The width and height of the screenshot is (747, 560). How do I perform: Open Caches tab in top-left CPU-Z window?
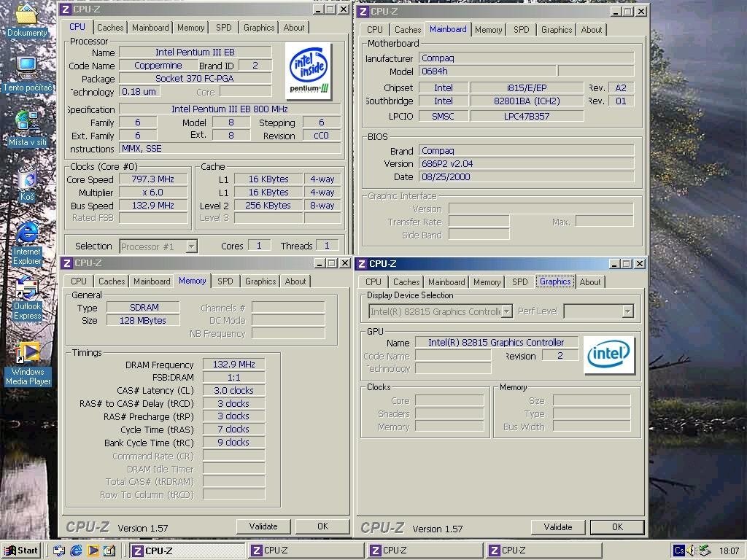click(x=110, y=28)
